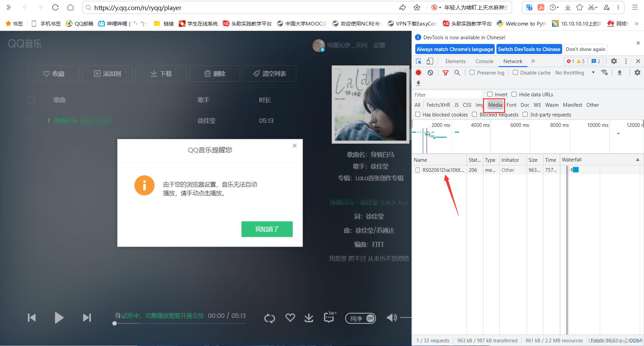Select the Network tab
Image resolution: width=644 pixels, height=346 pixels.
[x=513, y=61]
